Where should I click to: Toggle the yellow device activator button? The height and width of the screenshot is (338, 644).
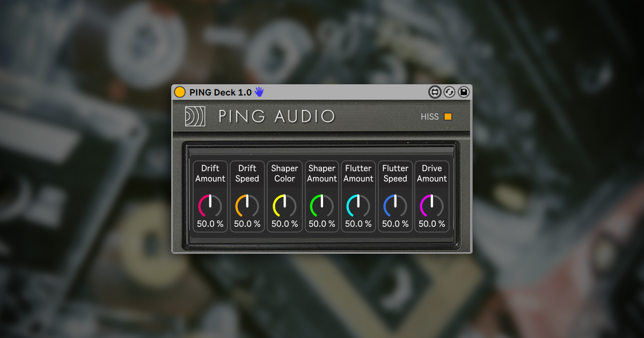(180, 92)
